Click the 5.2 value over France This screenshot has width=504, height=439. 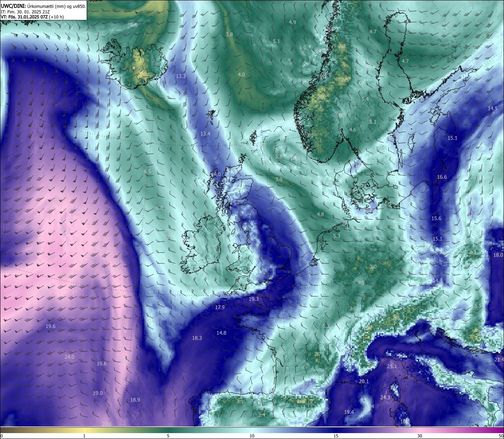[x=326, y=326]
